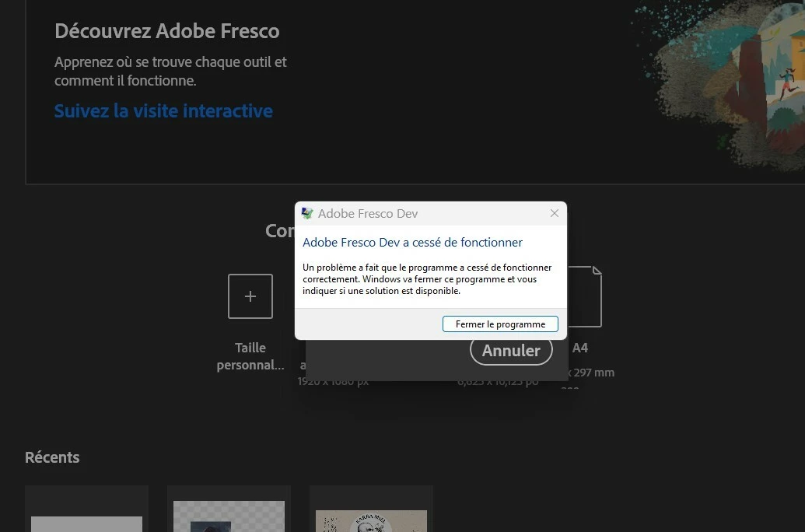The image size is (805, 532).
Task: Click the Annuler button
Action: (511, 350)
